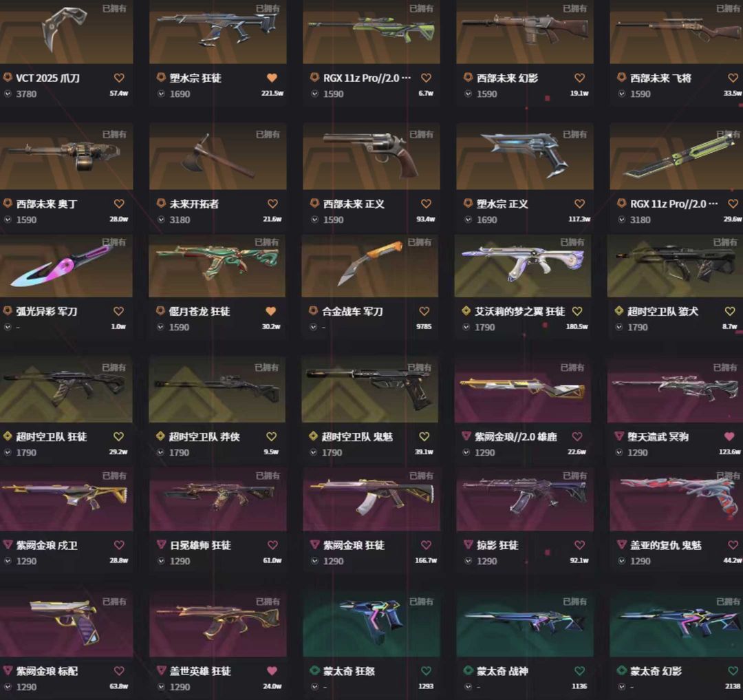Select the 弧光异彩 军刀 knife image
The height and width of the screenshot is (700, 743).
[66, 266]
